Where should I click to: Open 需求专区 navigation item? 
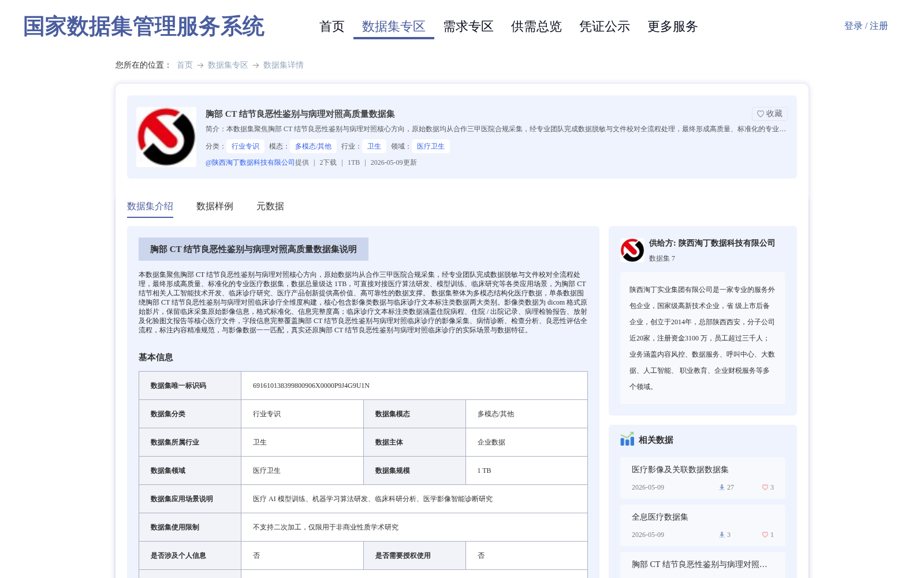coord(468,27)
